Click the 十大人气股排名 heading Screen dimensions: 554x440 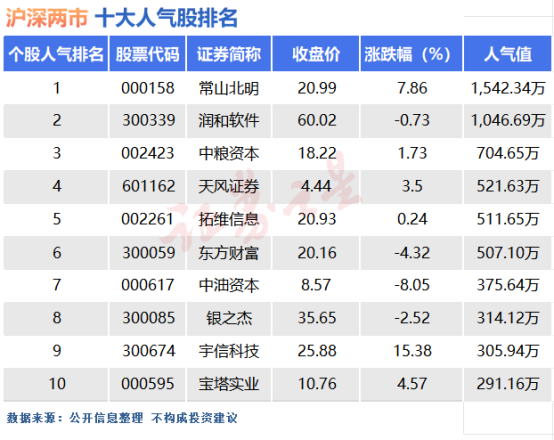(x=166, y=18)
